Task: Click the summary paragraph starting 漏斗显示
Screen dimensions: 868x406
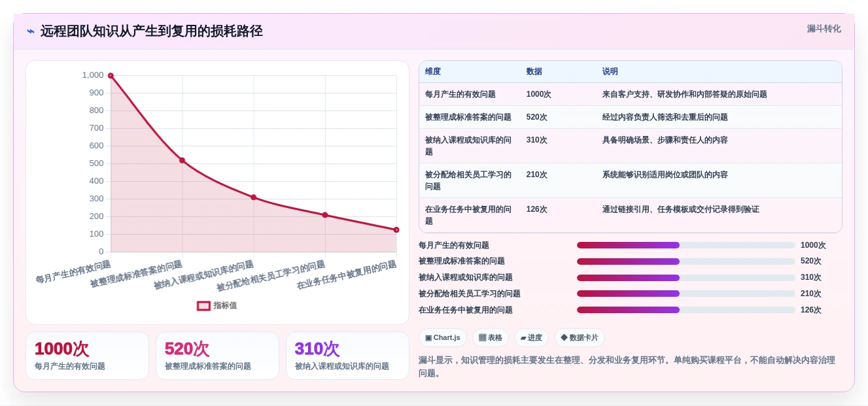Action: (627, 367)
